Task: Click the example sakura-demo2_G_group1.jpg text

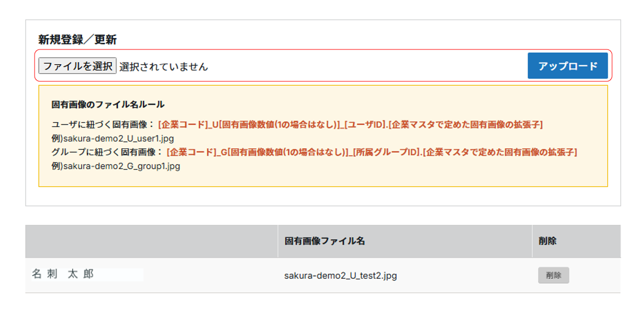Action: [x=116, y=166]
